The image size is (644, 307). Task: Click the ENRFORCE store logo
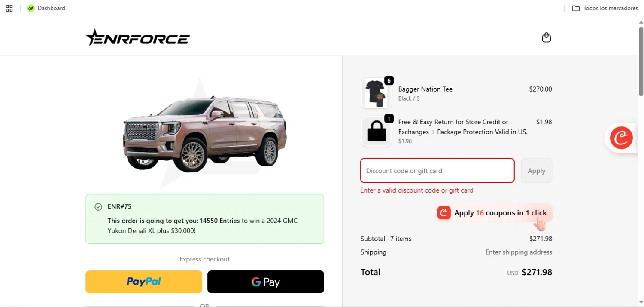coord(138,37)
